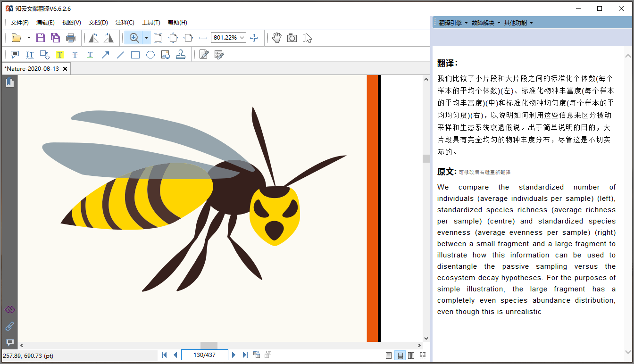Expand the 翻译引擎 dropdown menu
The height and width of the screenshot is (364, 634).
[x=453, y=23]
